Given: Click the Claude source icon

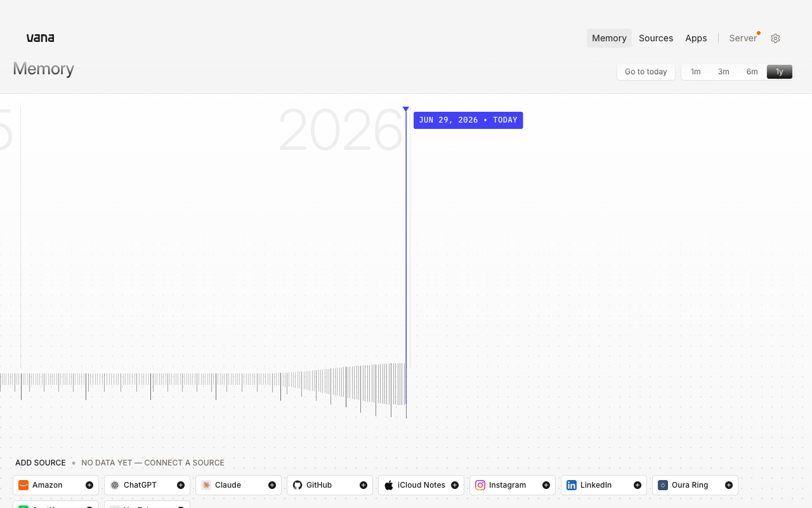Looking at the screenshot, I should 206,485.
